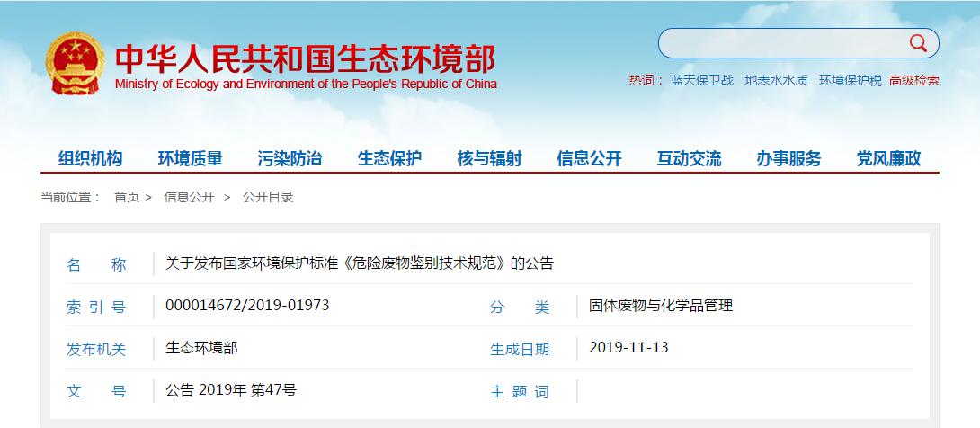Click the 中华人民共和国生态环境部 site title

coord(306,59)
